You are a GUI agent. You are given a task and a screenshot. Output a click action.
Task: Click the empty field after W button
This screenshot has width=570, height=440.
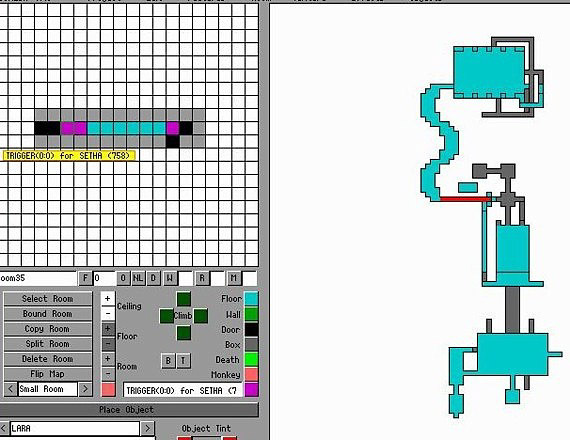pyautogui.click(x=185, y=278)
